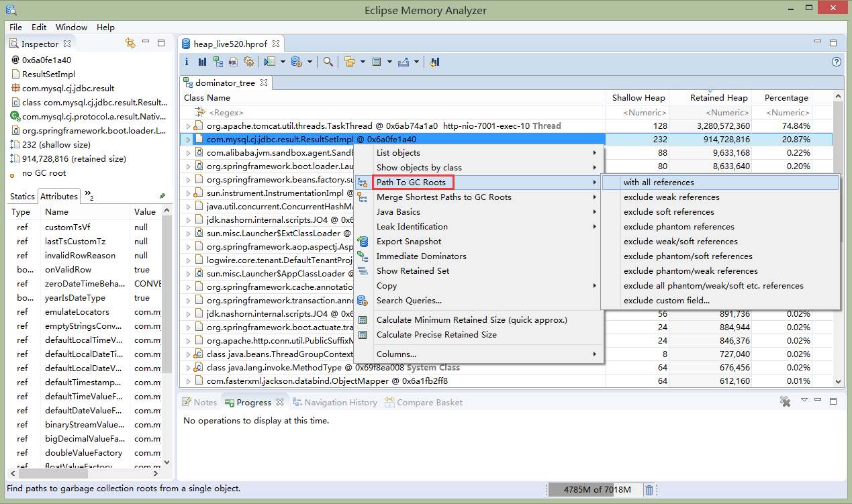Click the green pin icon in Inspector
852x504 pixels.
162,196
